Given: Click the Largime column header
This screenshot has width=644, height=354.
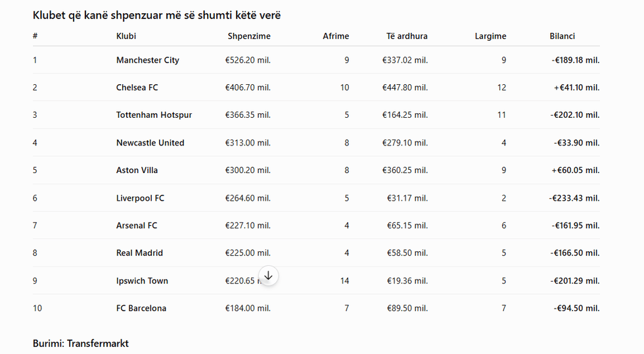Looking at the screenshot, I should tap(490, 36).
